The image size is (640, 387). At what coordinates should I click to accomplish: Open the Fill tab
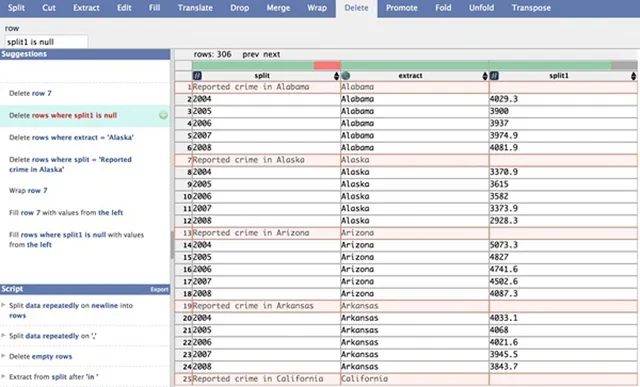coord(154,8)
